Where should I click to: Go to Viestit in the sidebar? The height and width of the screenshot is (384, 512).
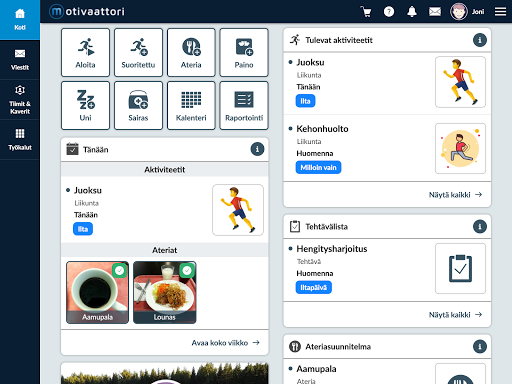[x=20, y=60]
